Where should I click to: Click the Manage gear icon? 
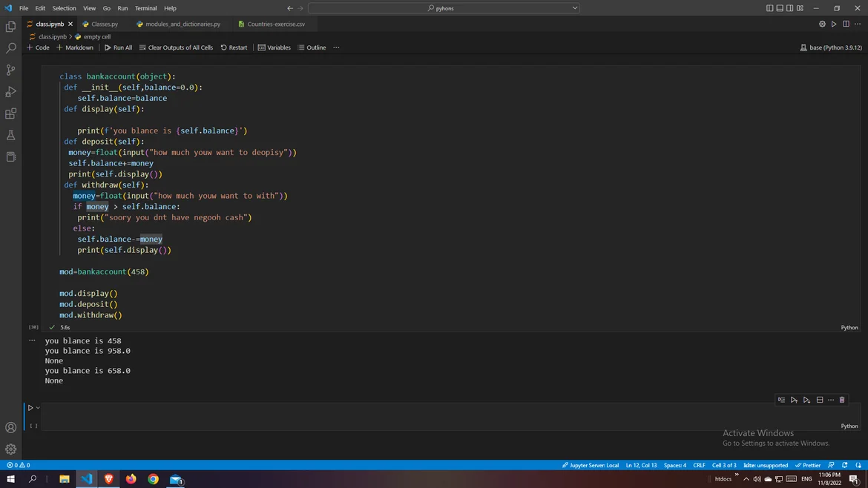10,449
